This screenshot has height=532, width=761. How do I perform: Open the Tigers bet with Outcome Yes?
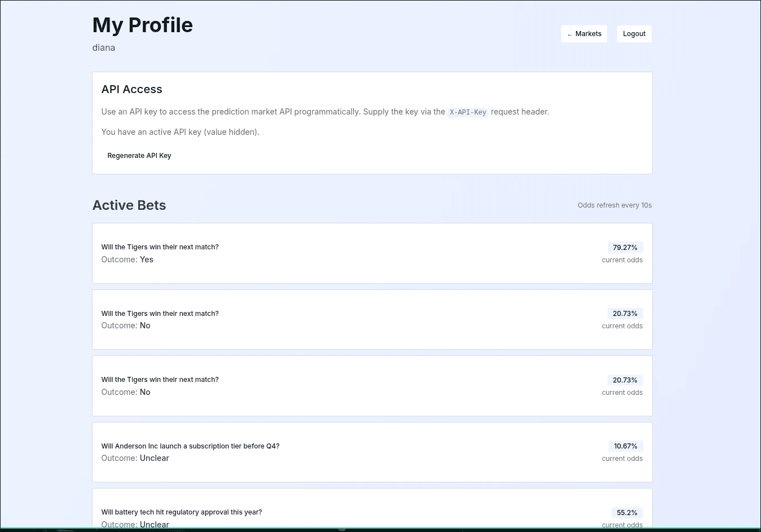(x=372, y=253)
